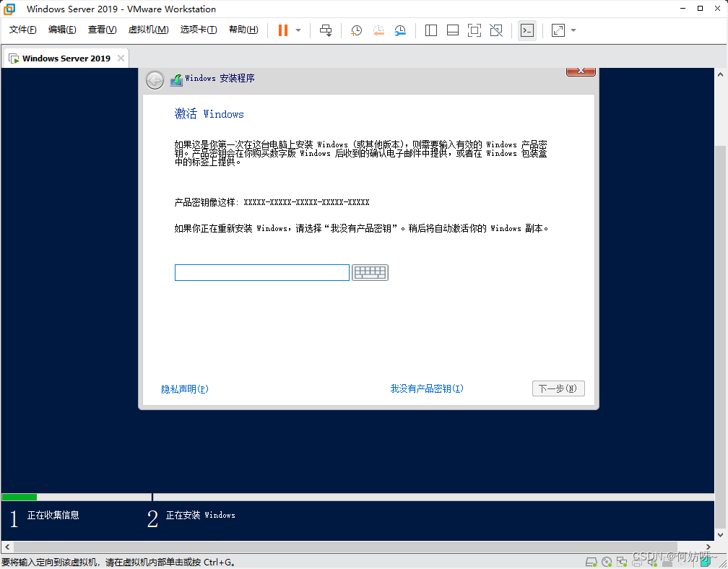
Task: Click horizontal scrollbar right arrow
Action: 708,547
